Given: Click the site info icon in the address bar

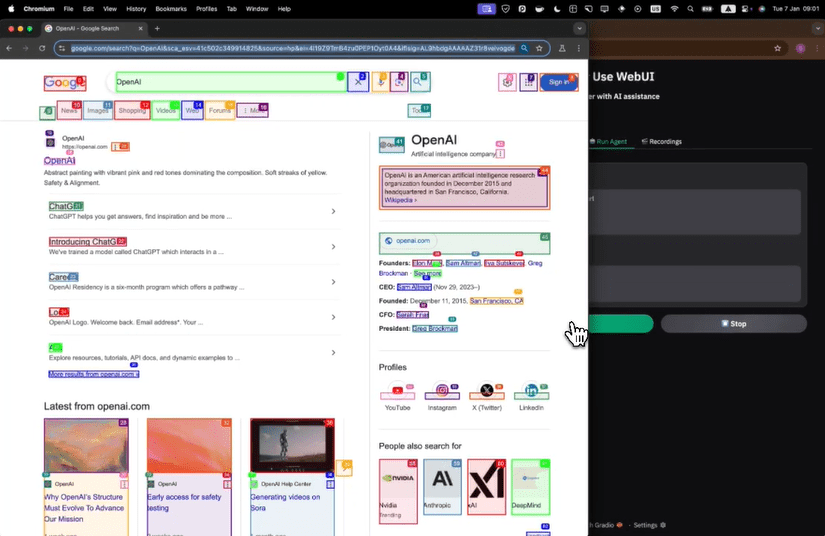Looking at the screenshot, I should (x=62, y=48).
